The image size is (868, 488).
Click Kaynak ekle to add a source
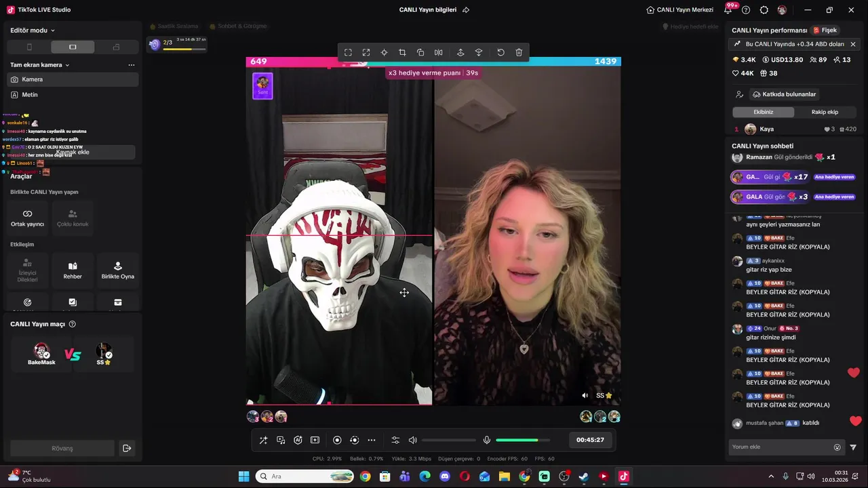73,152
